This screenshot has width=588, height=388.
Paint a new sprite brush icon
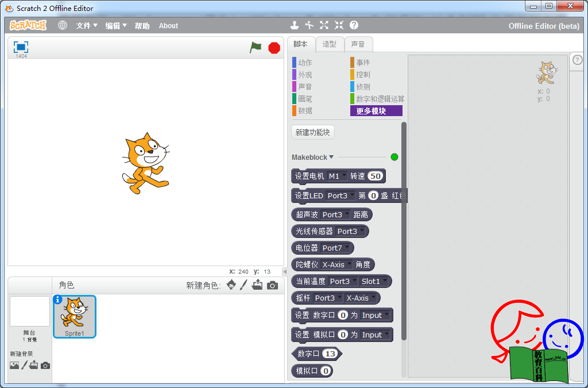(x=243, y=285)
